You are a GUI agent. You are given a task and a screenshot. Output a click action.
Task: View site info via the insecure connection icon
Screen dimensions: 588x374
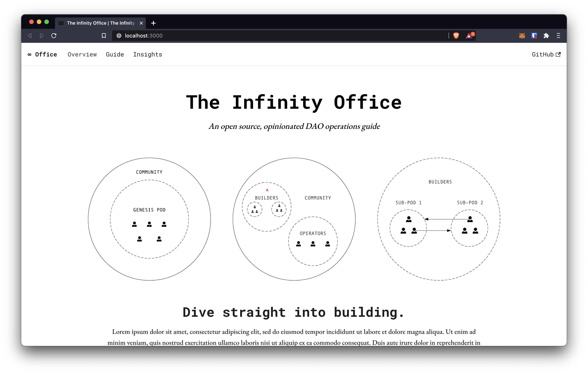point(119,36)
